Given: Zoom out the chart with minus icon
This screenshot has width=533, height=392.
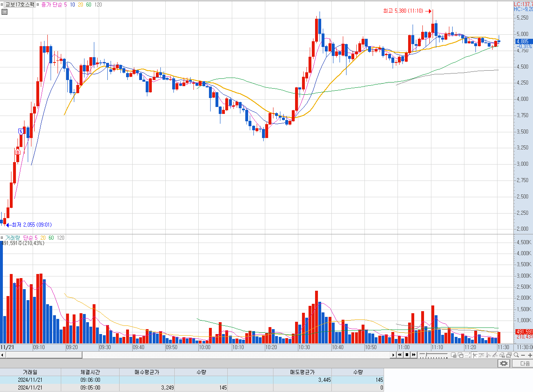Looking at the screenshot, I should coord(523,355).
